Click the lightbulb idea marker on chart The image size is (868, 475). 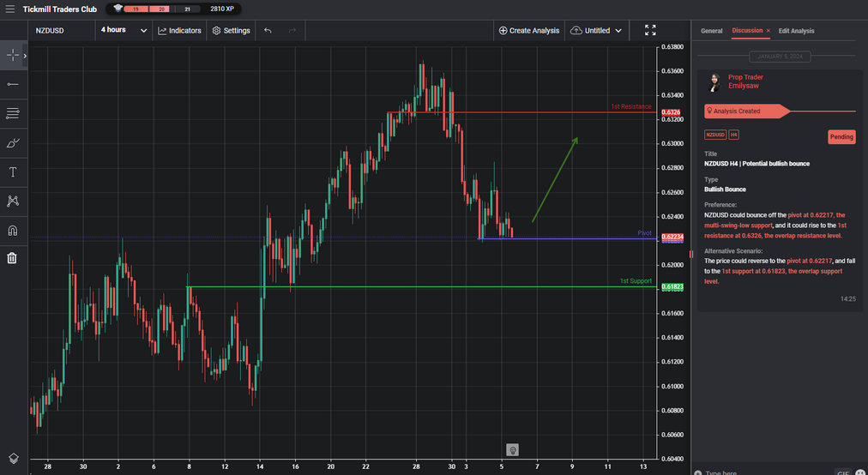[x=513, y=450]
